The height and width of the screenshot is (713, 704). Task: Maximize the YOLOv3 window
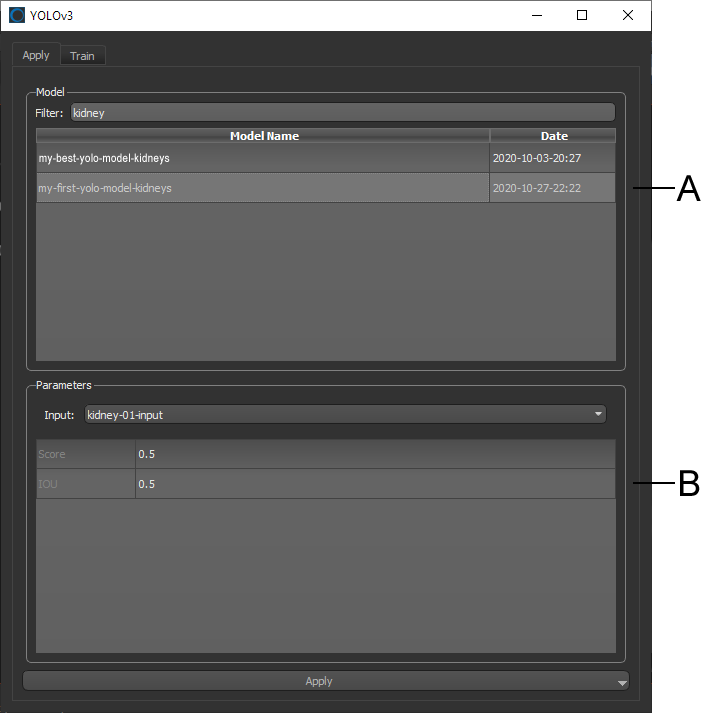[582, 15]
